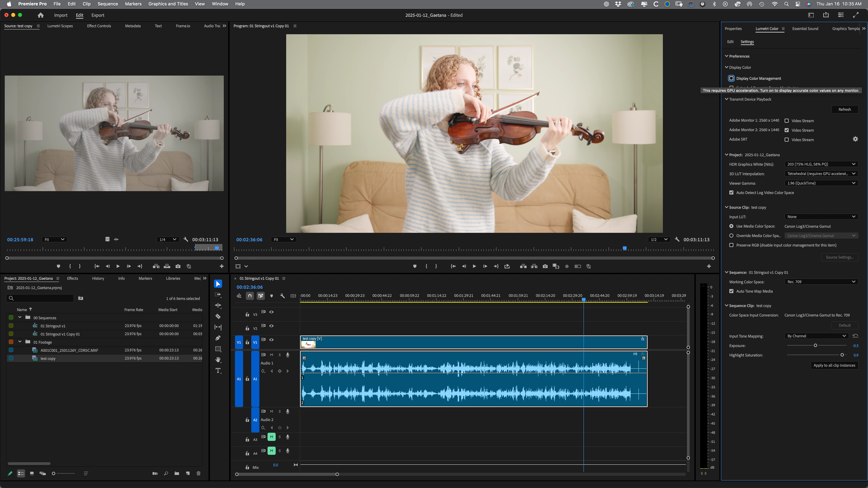Adjust the Exposure slider handle
This screenshot has width=868, height=488.
click(x=815, y=345)
